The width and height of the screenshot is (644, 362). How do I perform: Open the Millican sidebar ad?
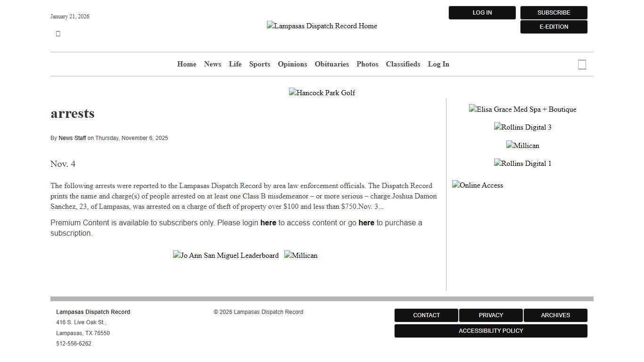[x=522, y=145]
